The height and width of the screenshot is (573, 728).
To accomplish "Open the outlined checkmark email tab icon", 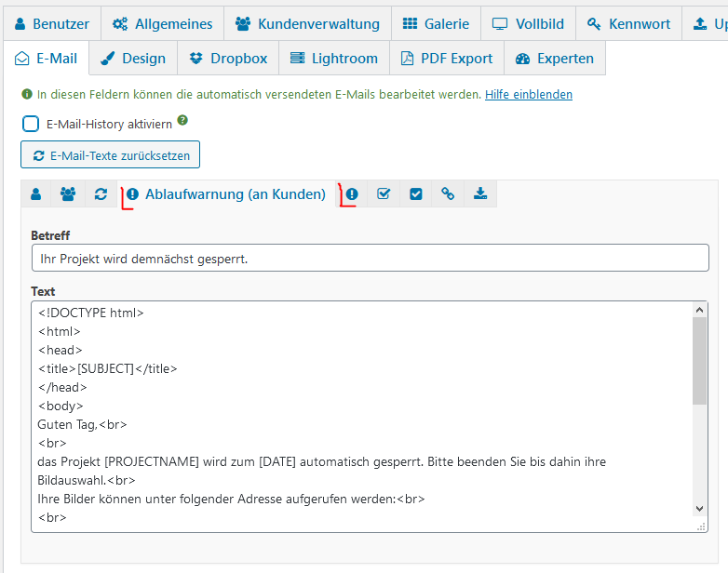I will pyautogui.click(x=384, y=194).
